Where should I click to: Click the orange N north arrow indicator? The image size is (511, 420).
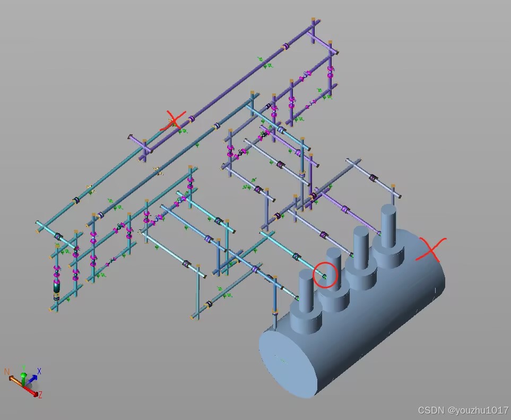[x=15, y=381]
